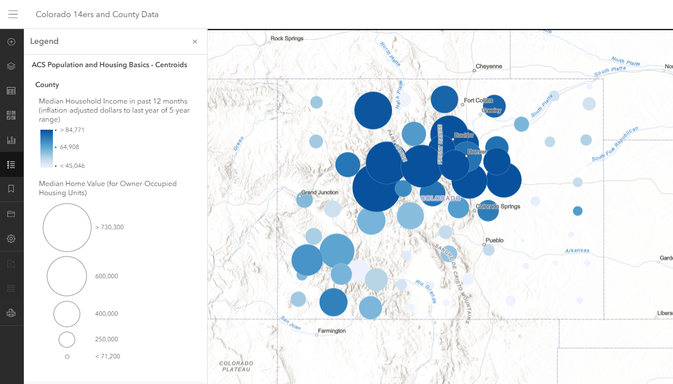Open the Tables icon in sidebar

(x=12, y=91)
